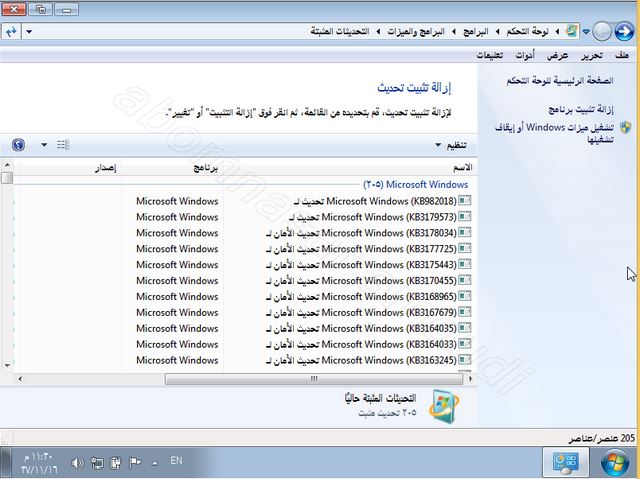Open the تعليمات menu

click(490, 55)
